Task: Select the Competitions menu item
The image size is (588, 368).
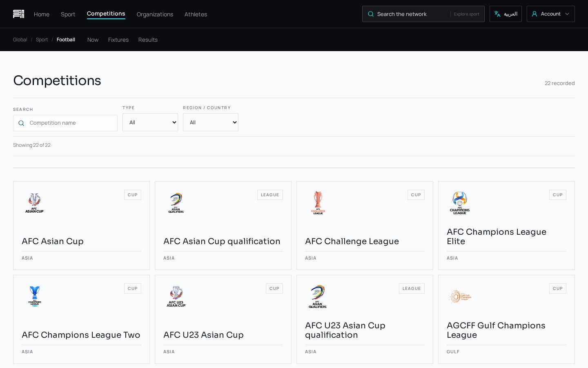Action: click(x=106, y=14)
